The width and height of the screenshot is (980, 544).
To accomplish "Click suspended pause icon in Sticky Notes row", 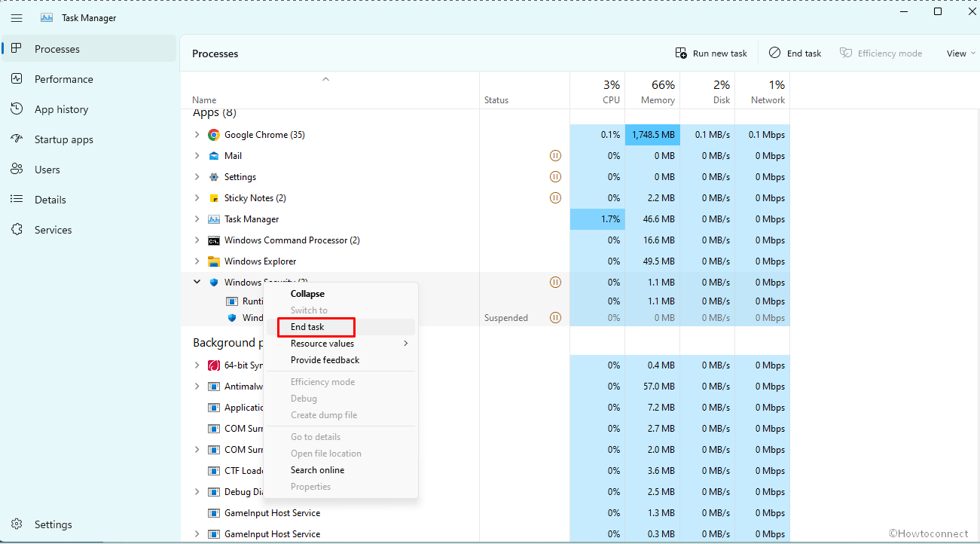I will pyautogui.click(x=555, y=198).
